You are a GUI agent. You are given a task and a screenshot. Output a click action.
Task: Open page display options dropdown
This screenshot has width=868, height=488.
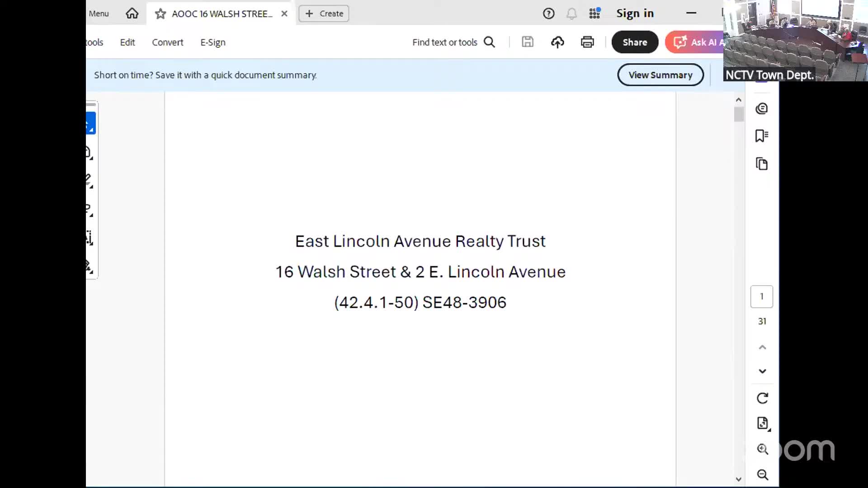763,423
